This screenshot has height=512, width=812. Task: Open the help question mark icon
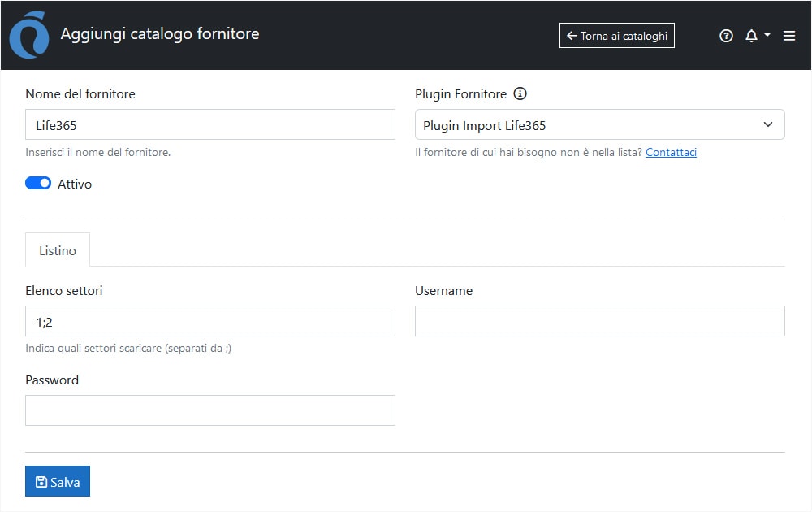click(x=726, y=36)
